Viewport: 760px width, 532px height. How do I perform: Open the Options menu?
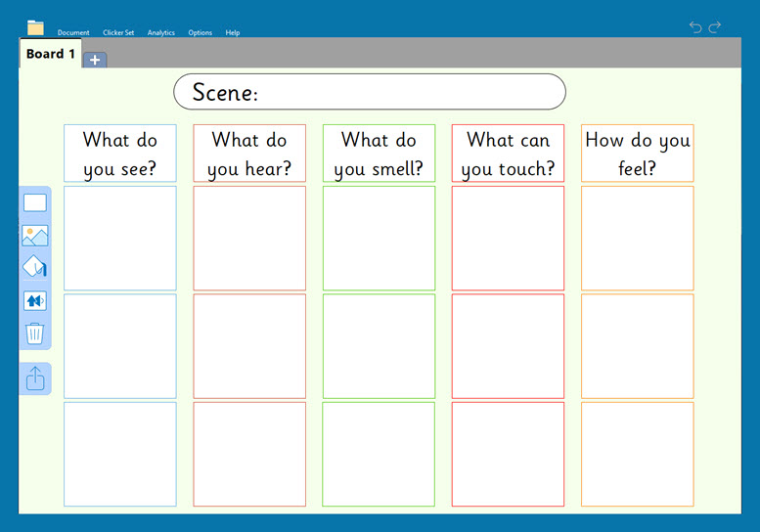(x=201, y=33)
